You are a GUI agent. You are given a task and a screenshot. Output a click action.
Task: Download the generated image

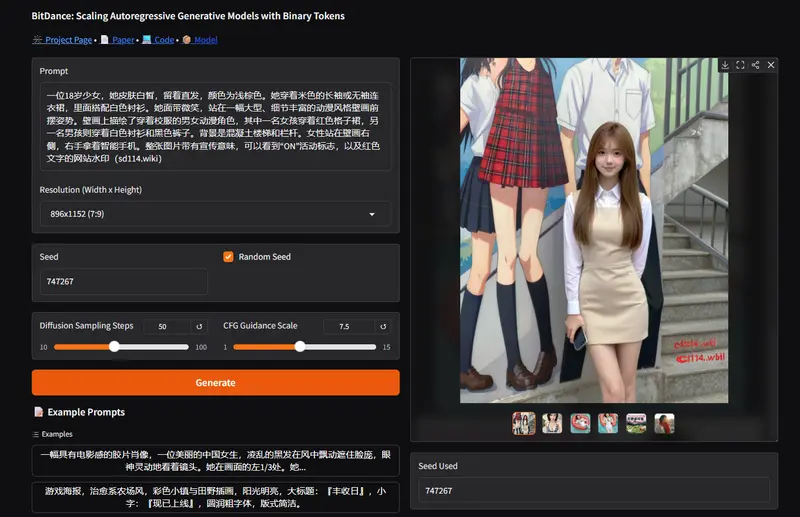725,65
